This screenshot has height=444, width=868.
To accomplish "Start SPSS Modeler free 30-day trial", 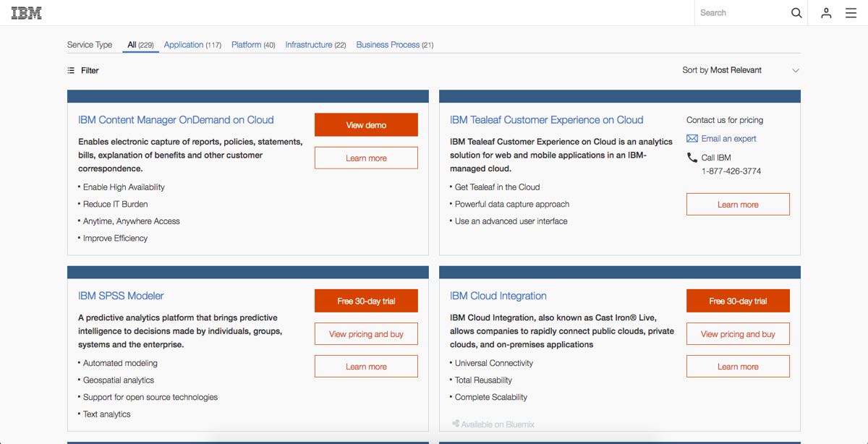I will 366,301.
